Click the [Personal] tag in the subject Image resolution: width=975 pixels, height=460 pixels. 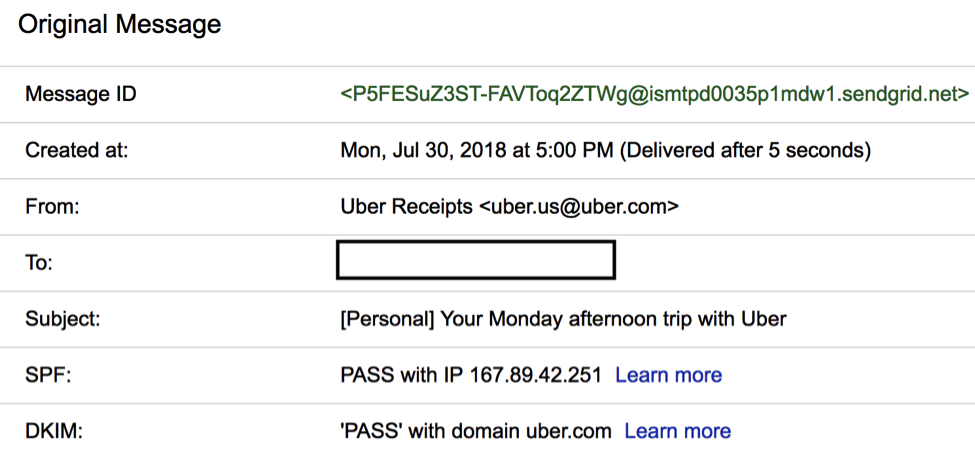tap(387, 319)
